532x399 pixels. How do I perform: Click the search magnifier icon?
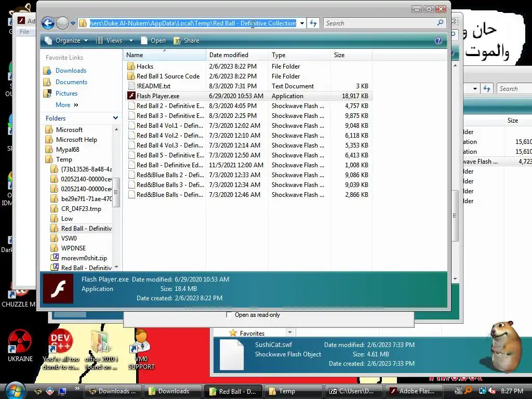click(441, 23)
